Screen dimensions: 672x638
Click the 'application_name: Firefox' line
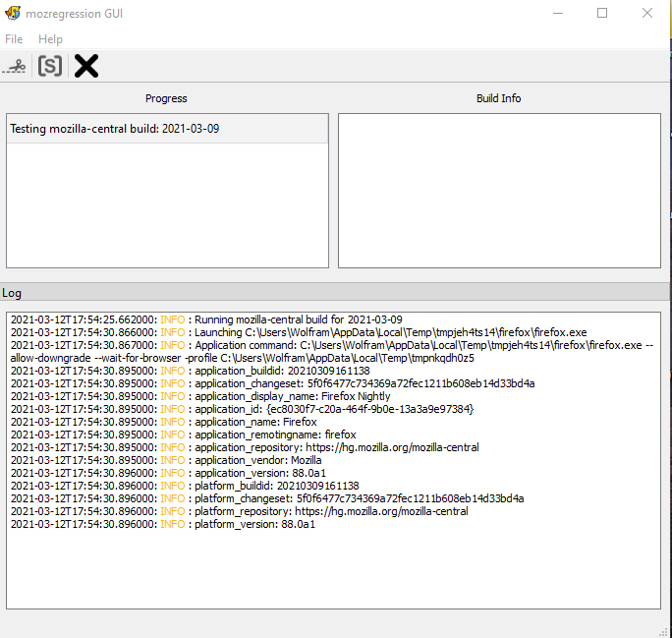[164, 422]
